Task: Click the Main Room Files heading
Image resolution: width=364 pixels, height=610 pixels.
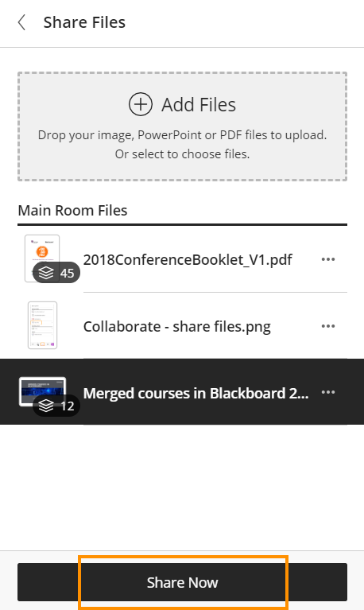Action: click(x=73, y=211)
